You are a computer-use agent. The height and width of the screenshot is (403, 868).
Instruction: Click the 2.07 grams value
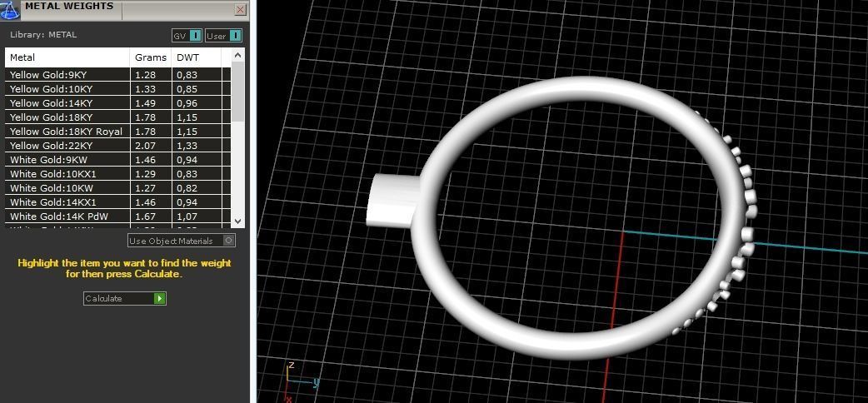[x=146, y=146]
